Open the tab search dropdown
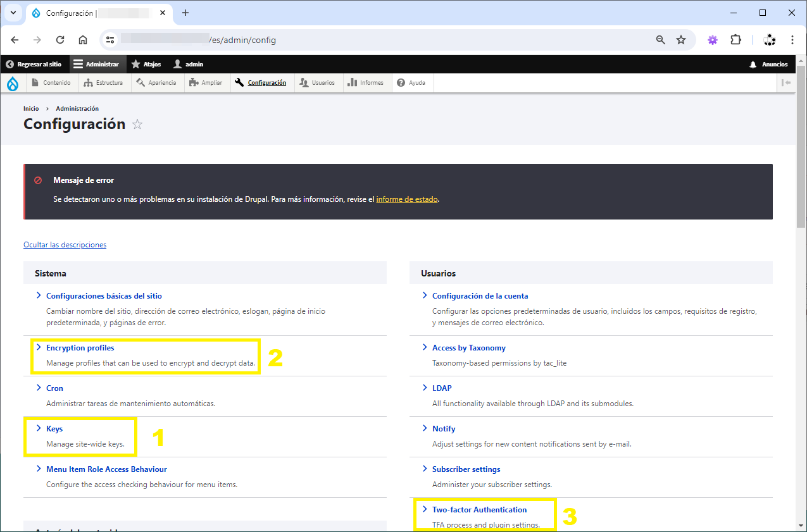The height and width of the screenshot is (532, 807). pos(13,13)
